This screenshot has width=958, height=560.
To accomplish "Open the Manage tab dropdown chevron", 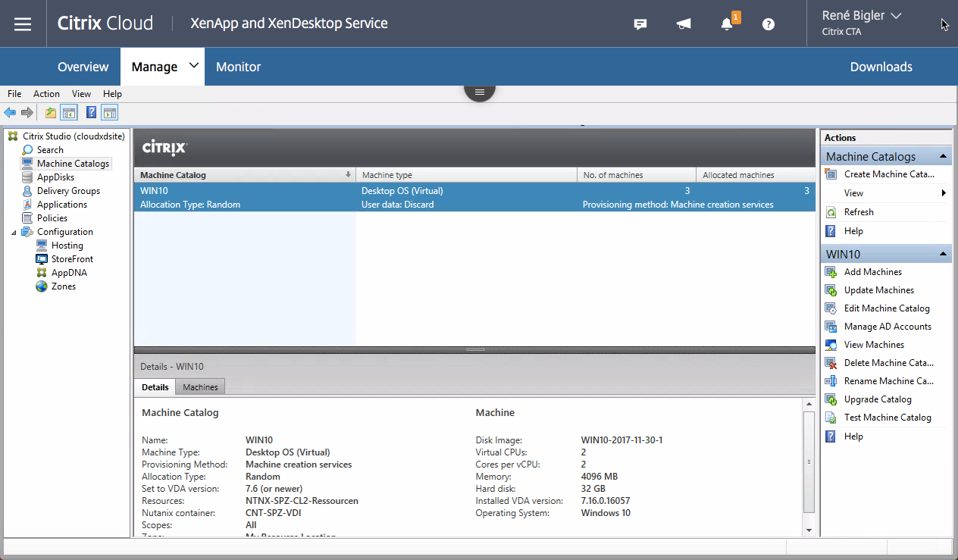I will (192, 66).
